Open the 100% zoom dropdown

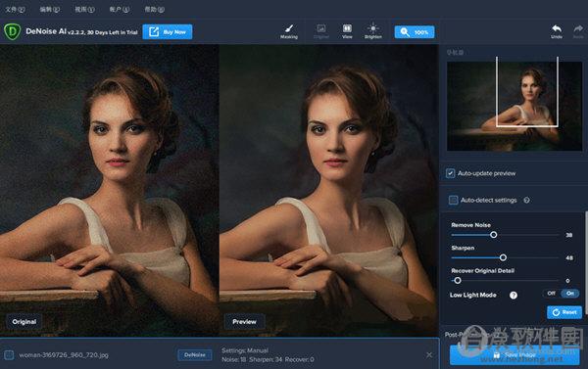coord(415,32)
